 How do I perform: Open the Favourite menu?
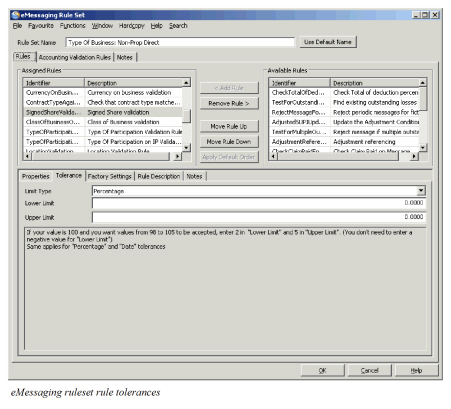click(41, 26)
